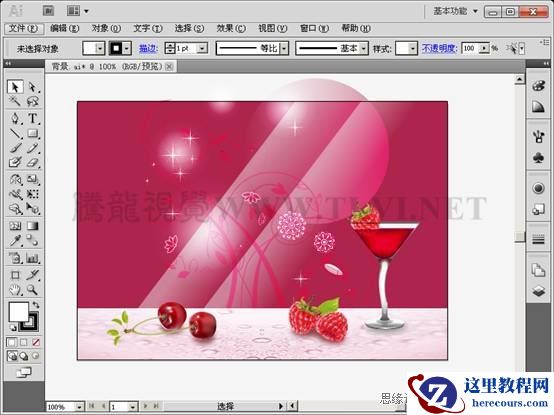The image size is (554, 415).
Task: Select the Magic Wand tool
Action: coord(15,101)
